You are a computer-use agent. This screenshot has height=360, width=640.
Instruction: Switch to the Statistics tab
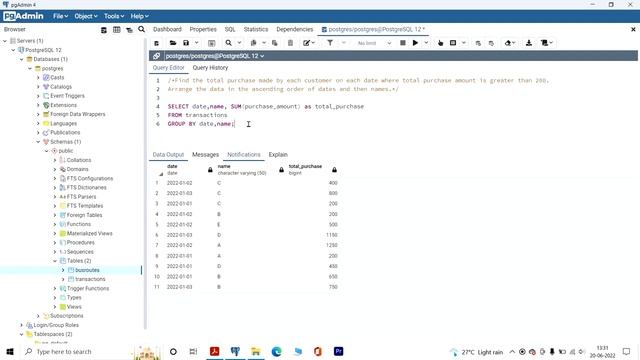point(256,29)
